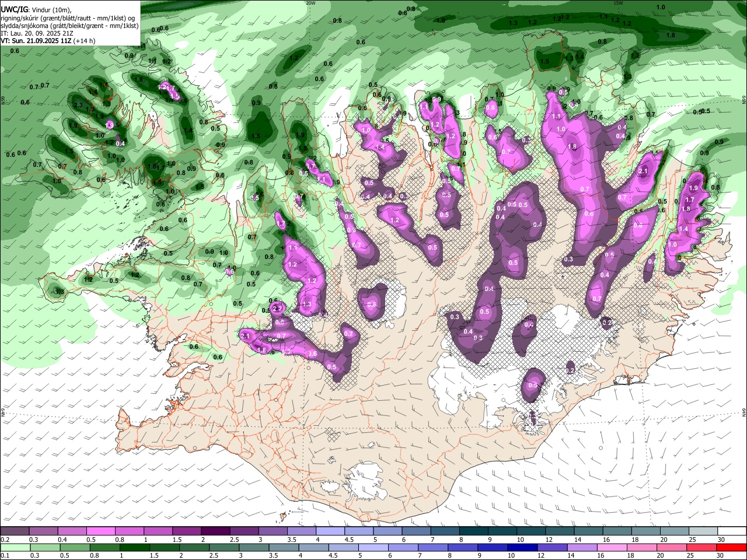Click the dusky purple 0.2–0.3 snow legend swatch
The image size is (747, 560).
tap(15, 531)
